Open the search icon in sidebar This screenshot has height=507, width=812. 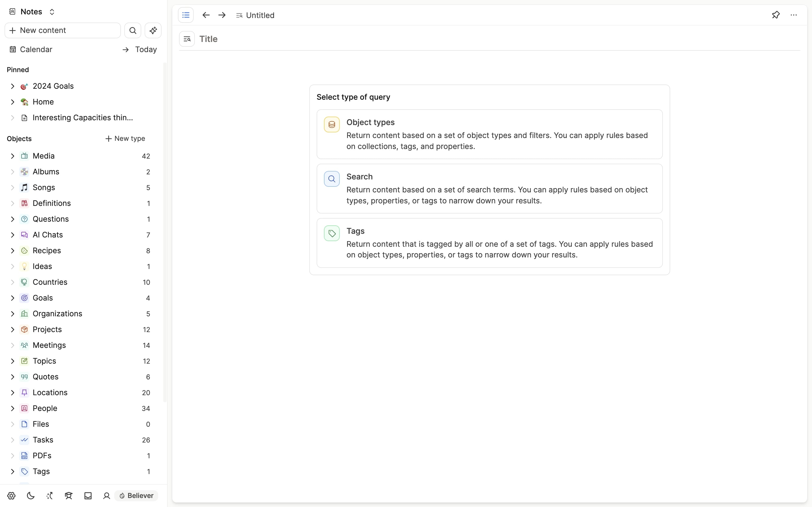tap(133, 30)
